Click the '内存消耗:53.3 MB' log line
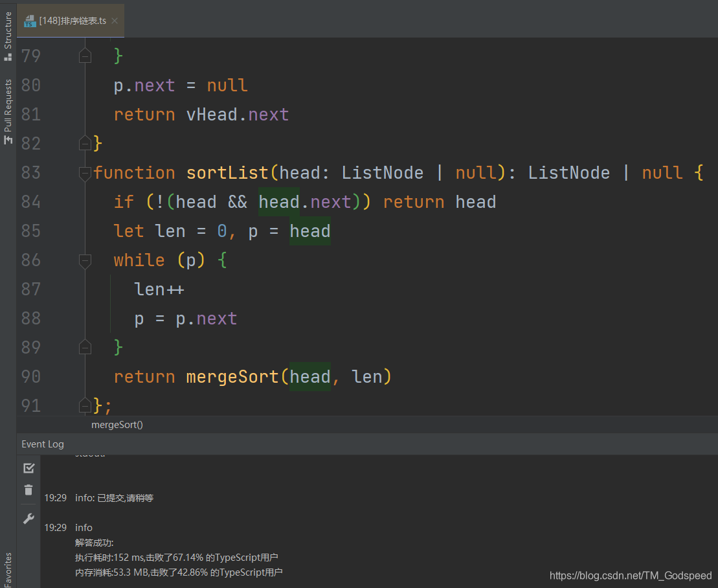Viewport: 718px width, 588px height. tap(179, 572)
